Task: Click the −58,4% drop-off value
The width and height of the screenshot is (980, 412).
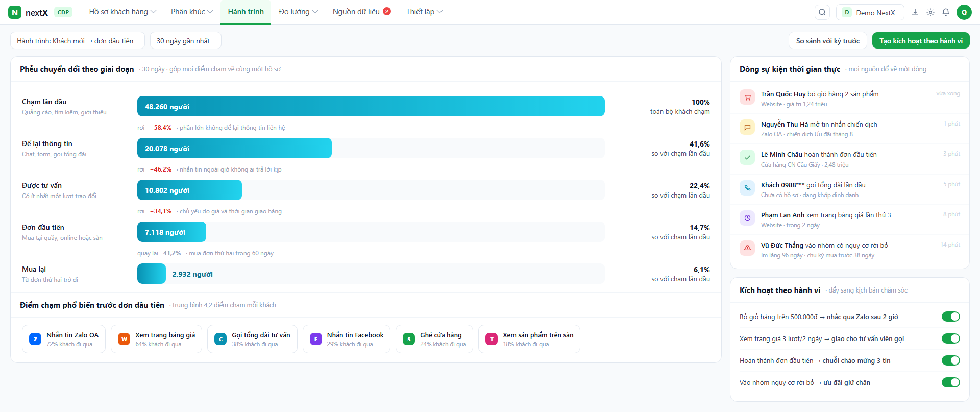Action: click(x=161, y=128)
